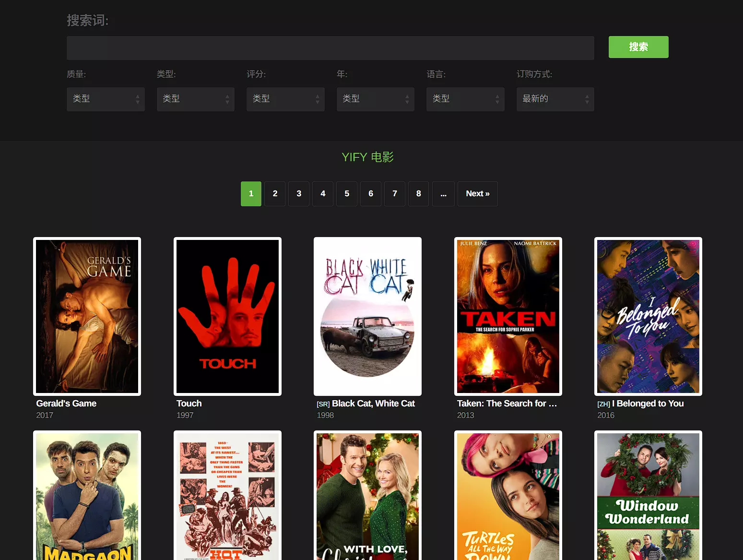Select page 8 in pagination
This screenshot has height=560, width=743.
click(x=418, y=194)
